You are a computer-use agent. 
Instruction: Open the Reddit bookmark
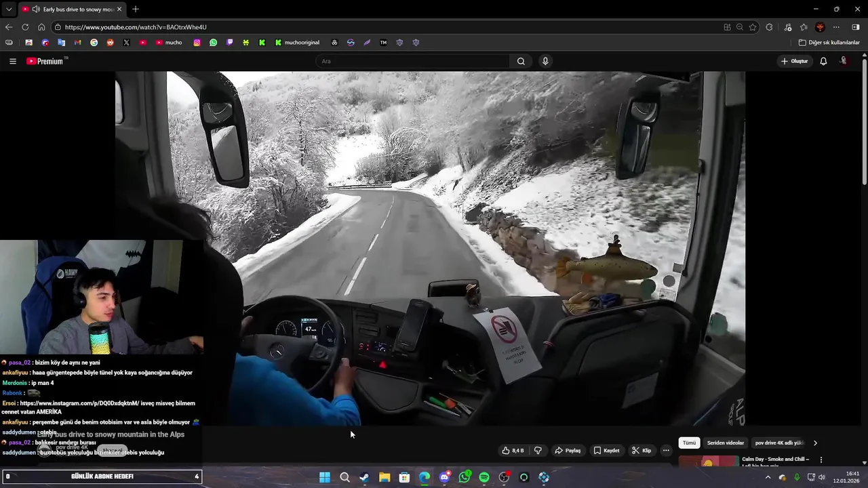coord(110,42)
